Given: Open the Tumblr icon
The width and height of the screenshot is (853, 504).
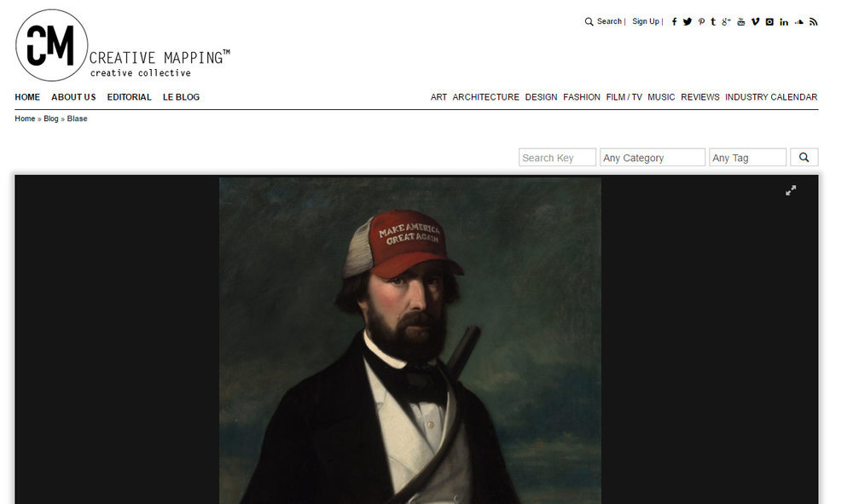Looking at the screenshot, I should (713, 22).
